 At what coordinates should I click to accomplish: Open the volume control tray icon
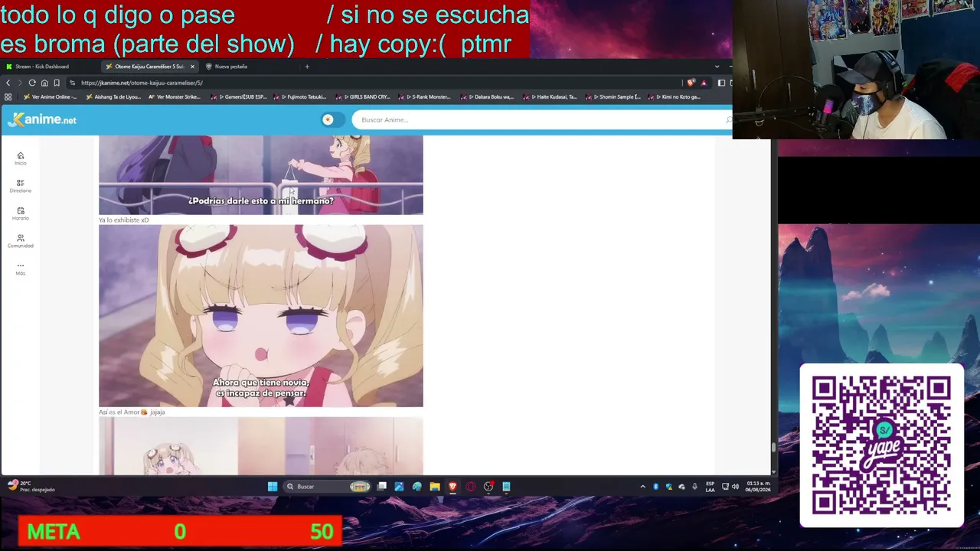click(x=735, y=487)
